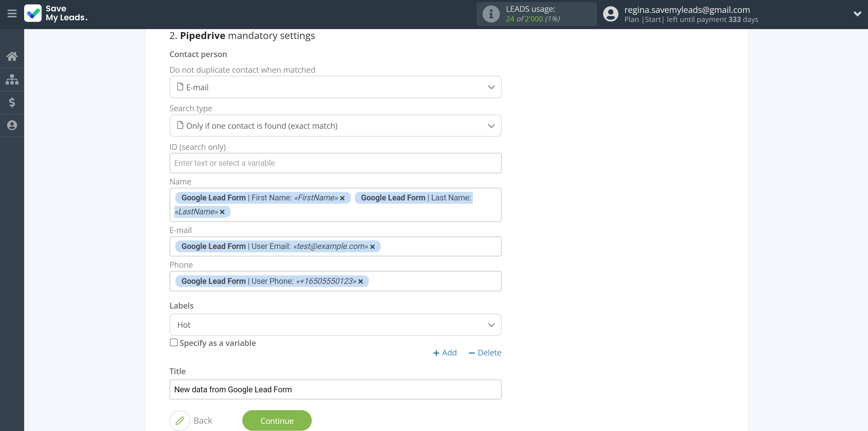Remove the User Email variable tag
Screen dimensions: 868x431
pos(372,247)
